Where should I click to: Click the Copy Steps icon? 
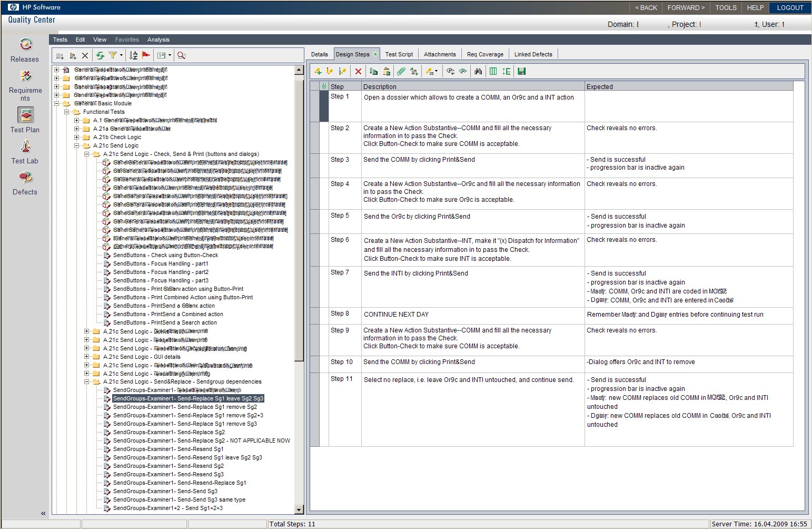[x=374, y=71]
